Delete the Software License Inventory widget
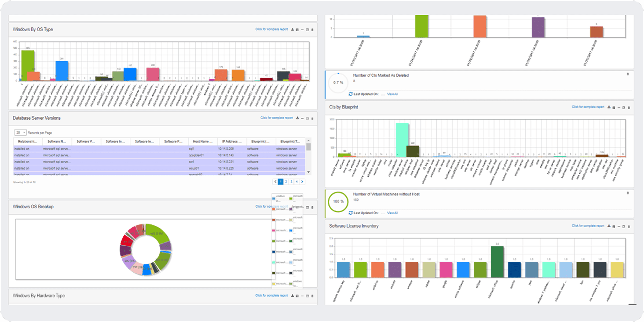This screenshot has width=644, height=322. pos(629,226)
